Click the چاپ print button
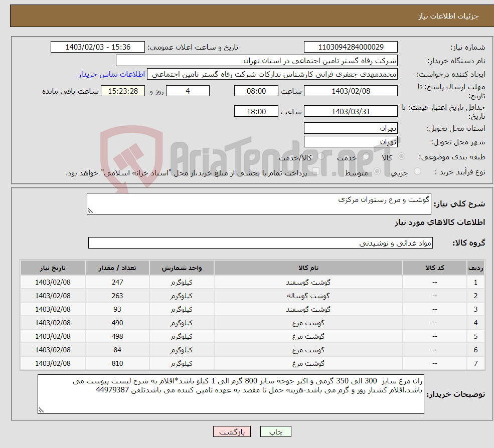 coord(276,431)
